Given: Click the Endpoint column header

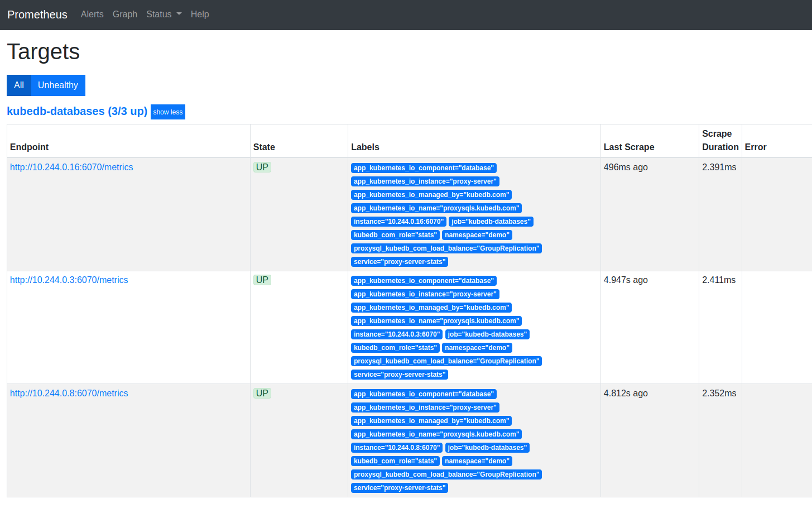Looking at the screenshot, I should pos(30,147).
